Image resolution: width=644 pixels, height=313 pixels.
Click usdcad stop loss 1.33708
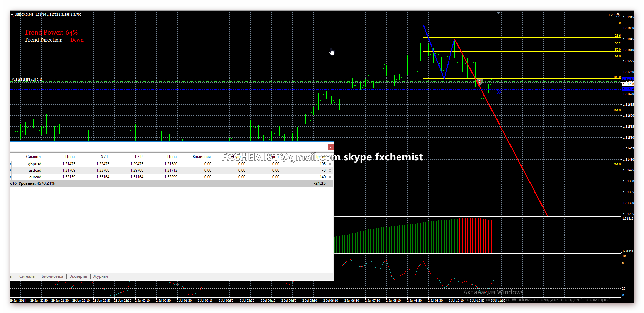(103, 170)
